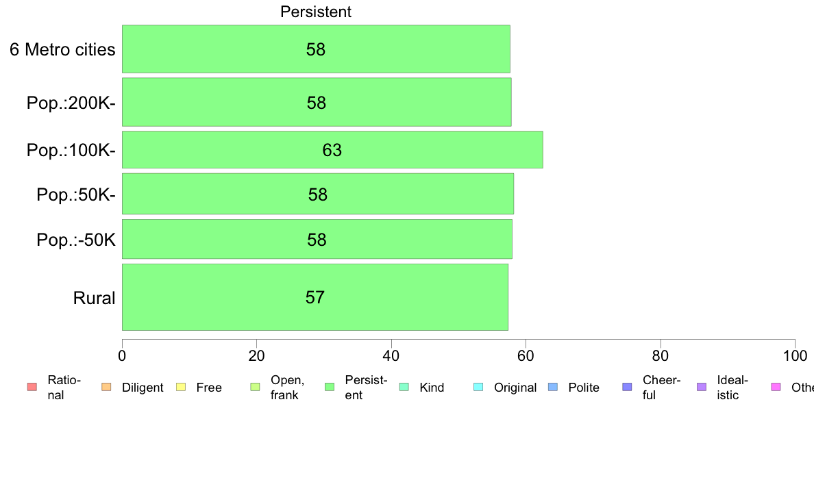Click the Rational red legend swatch
This screenshot has width=814, height=504.
click(32, 387)
